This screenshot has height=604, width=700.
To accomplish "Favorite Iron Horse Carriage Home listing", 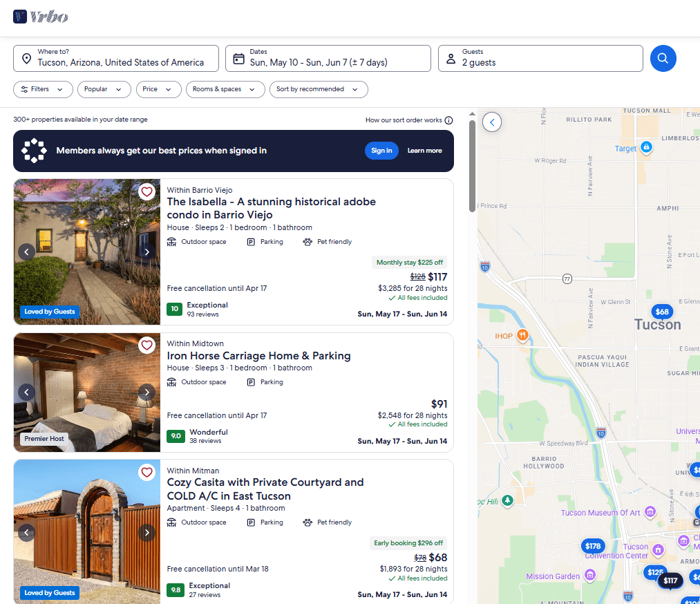I will point(146,345).
